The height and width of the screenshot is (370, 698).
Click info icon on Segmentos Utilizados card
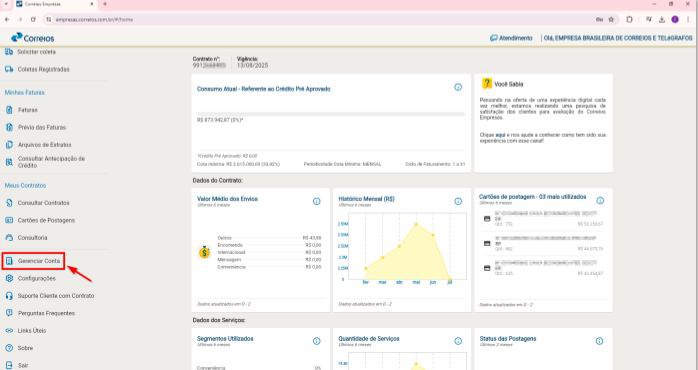pos(317,341)
